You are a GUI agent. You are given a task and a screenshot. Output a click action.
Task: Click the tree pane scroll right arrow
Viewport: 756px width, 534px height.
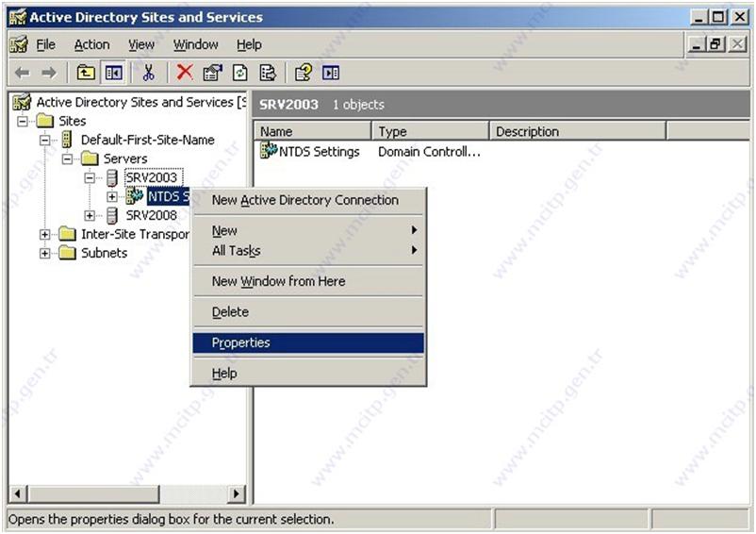click(237, 494)
